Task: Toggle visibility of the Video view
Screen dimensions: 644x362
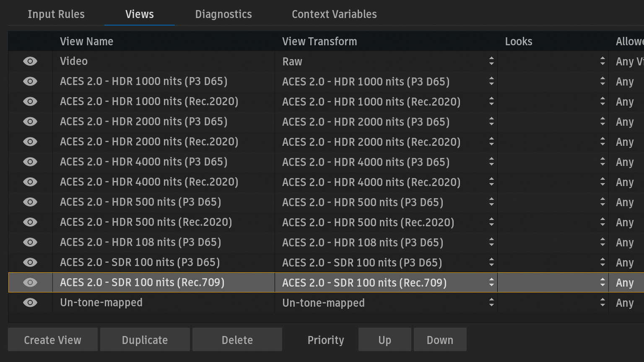Action: (30, 61)
